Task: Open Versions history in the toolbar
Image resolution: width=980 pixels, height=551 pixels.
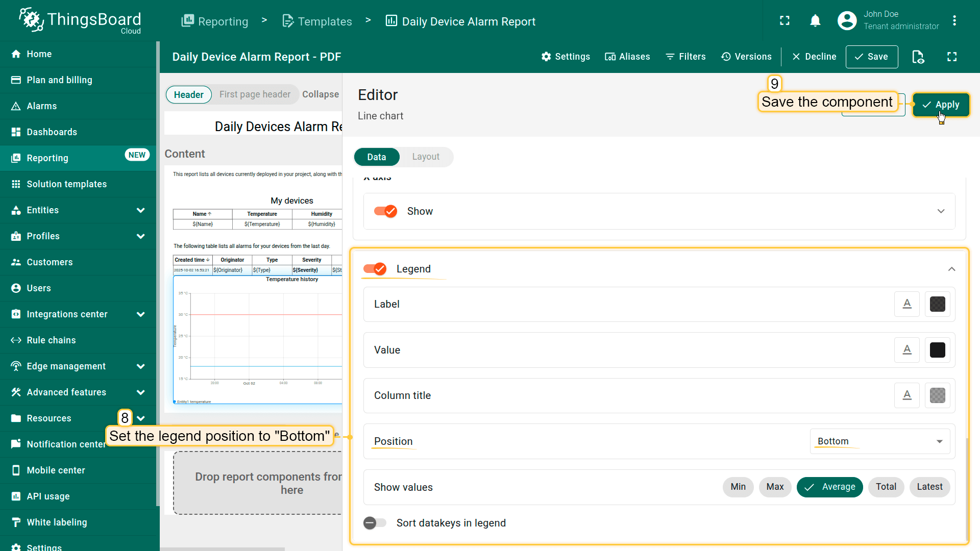Action: click(746, 57)
